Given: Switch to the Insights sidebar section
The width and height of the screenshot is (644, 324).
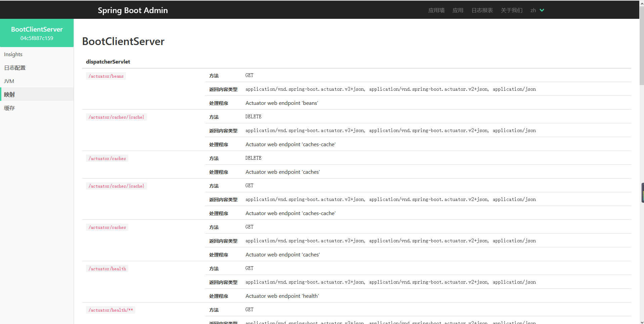Looking at the screenshot, I should pyautogui.click(x=13, y=54).
